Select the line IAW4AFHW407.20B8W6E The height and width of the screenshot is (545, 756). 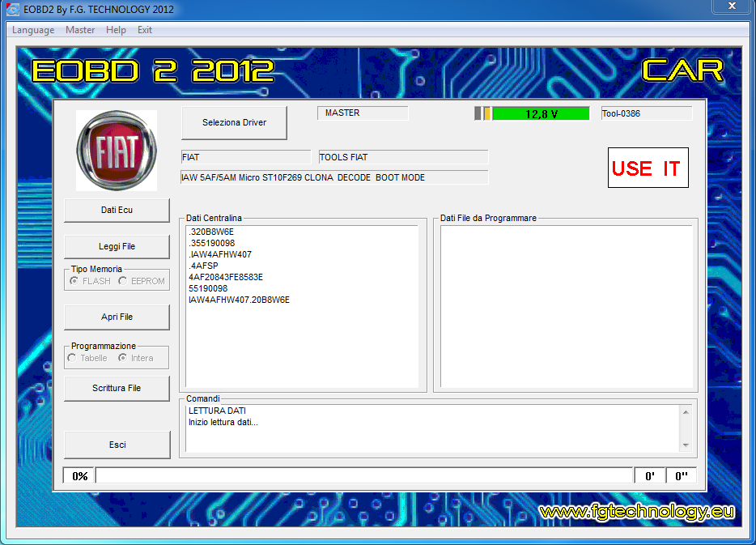tap(239, 300)
